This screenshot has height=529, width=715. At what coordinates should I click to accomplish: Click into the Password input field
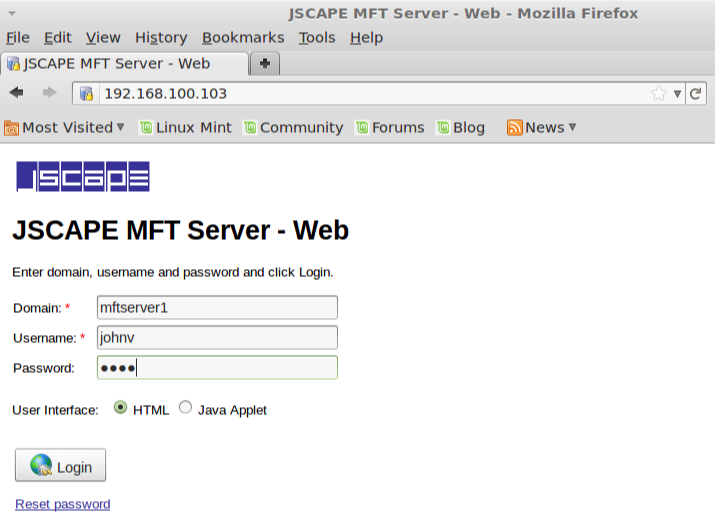(x=218, y=368)
